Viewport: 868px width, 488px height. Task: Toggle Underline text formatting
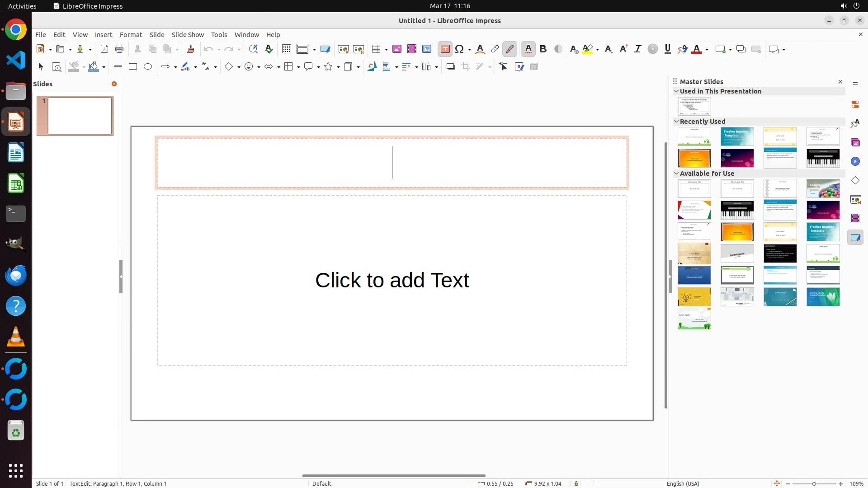[668, 49]
